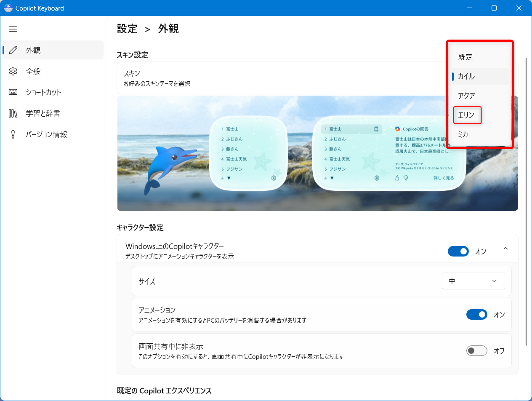532x401 pixels.
Task: Click the Copilot Keyboard app icon in title bar
Action: [x=8, y=8]
